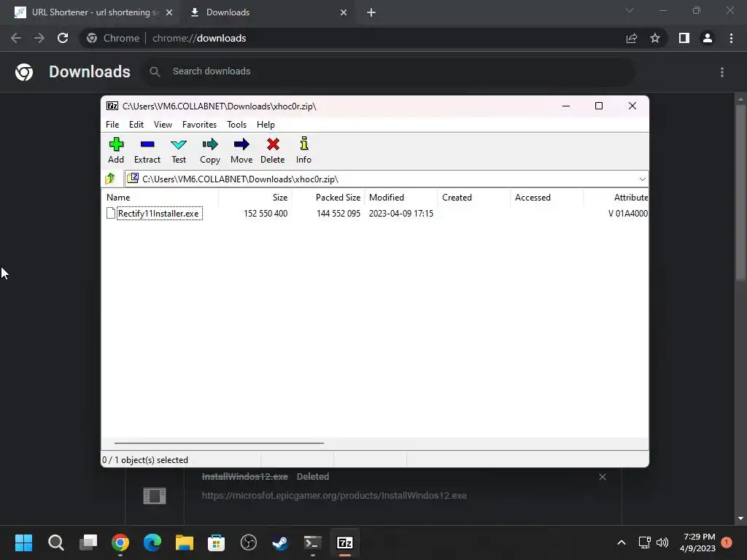Open the Chrome tab search chevron
This screenshot has width=747, height=560.
click(630, 10)
